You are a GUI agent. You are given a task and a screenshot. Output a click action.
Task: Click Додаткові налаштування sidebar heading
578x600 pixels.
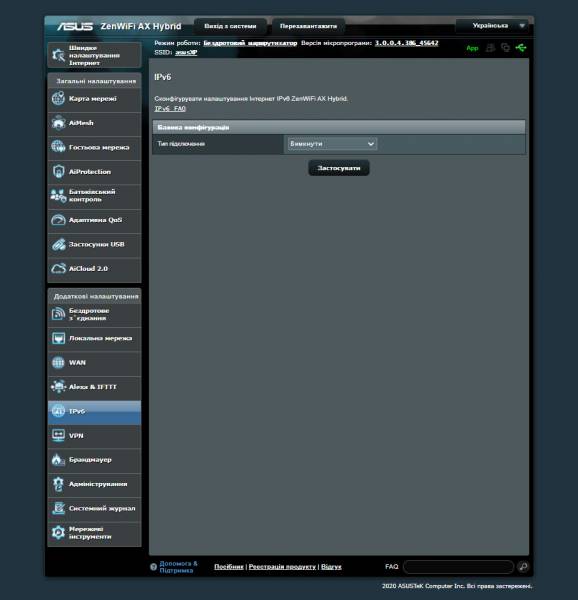(96, 297)
